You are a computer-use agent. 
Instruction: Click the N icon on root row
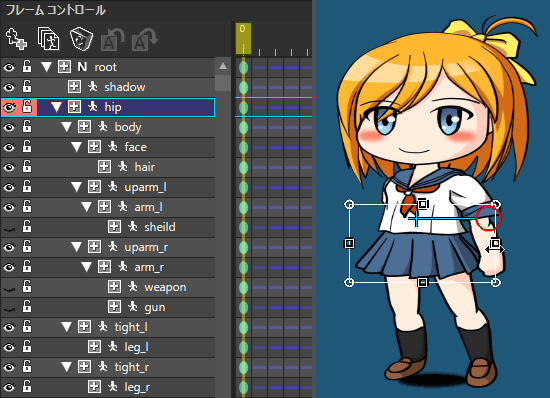[x=82, y=67]
